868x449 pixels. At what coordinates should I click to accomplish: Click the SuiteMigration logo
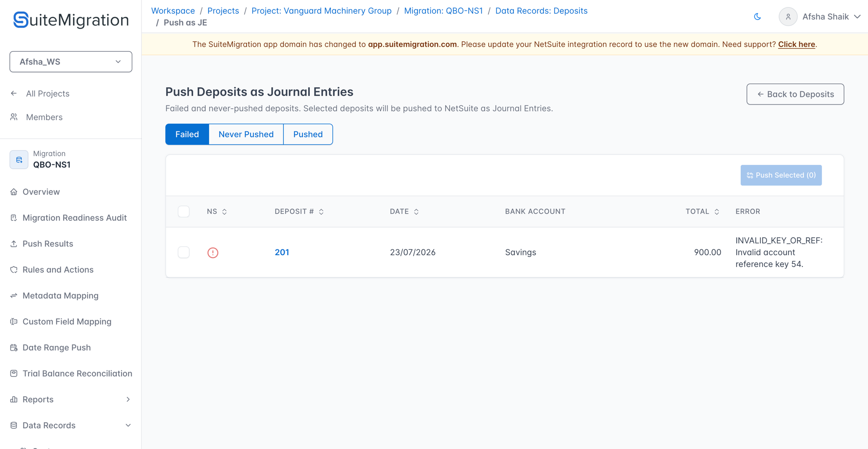[x=71, y=20]
